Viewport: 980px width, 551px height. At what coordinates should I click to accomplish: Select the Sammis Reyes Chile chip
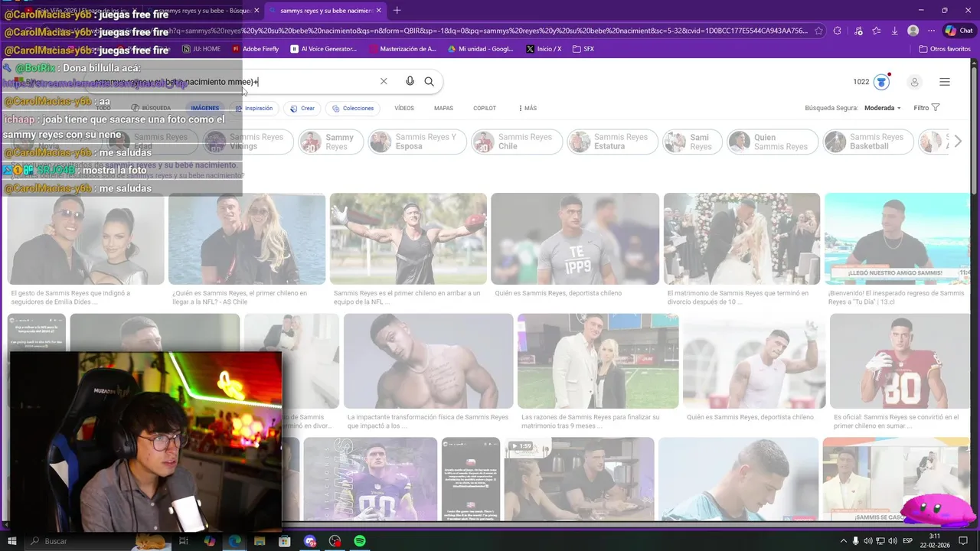(x=517, y=142)
